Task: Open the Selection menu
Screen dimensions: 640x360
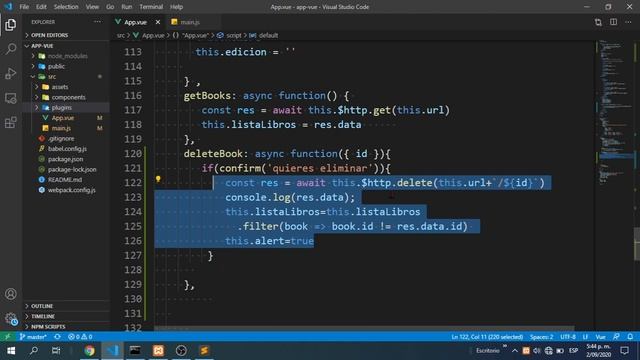Action: [x=66, y=7]
